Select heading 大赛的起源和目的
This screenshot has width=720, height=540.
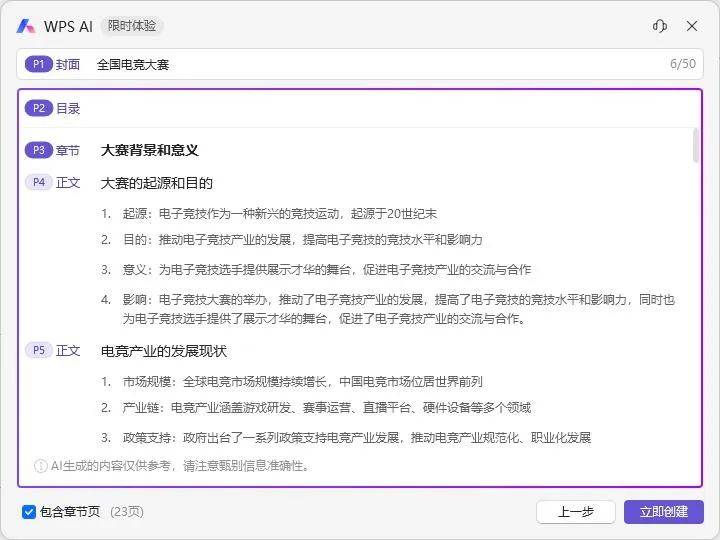[x=157, y=183]
